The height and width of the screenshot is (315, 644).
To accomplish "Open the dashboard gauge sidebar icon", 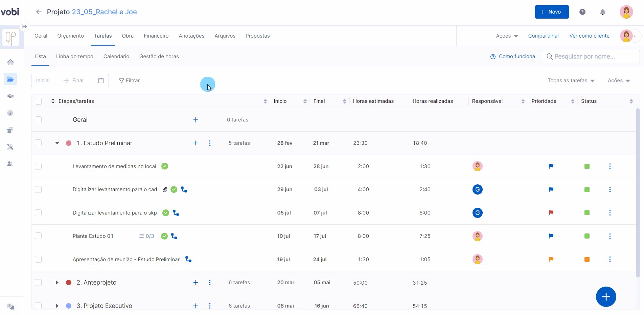I will tap(10, 113).
